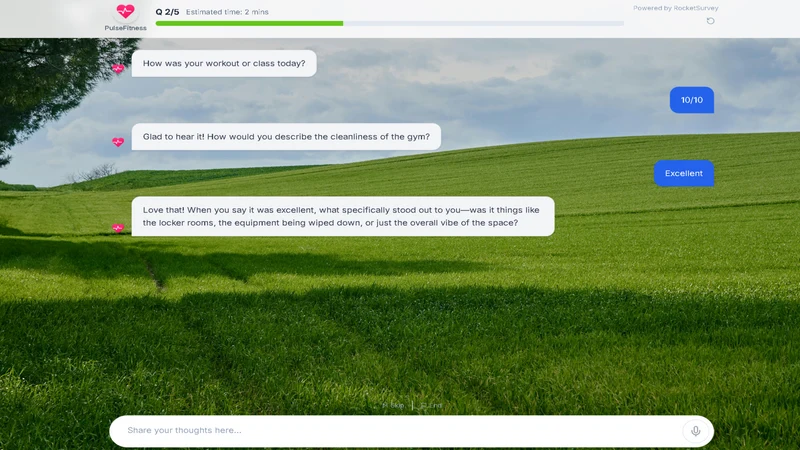The image size is (800, 450).
Task: Click the 'Q 2/5' question counter
Action: click(x=167, y=12)
